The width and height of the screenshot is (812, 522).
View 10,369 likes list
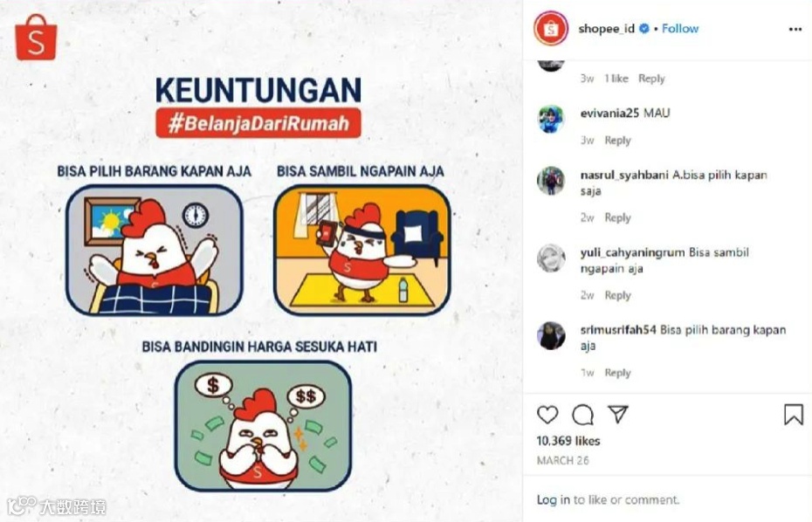point(568,441)
